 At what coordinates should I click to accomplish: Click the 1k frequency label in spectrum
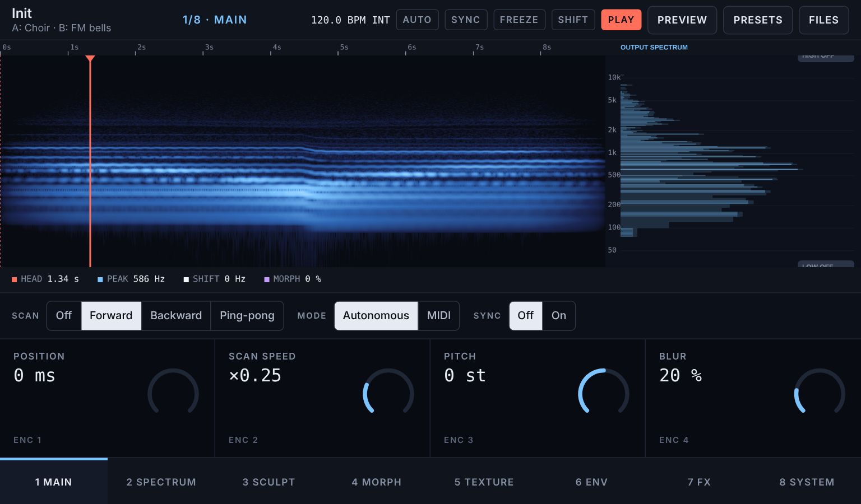(612, 152)
